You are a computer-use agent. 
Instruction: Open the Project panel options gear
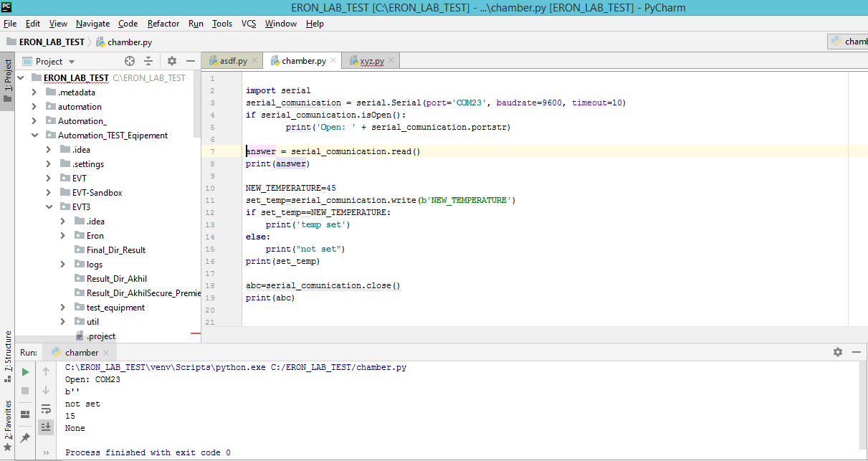pyautogui.click(x=171, y=61)
